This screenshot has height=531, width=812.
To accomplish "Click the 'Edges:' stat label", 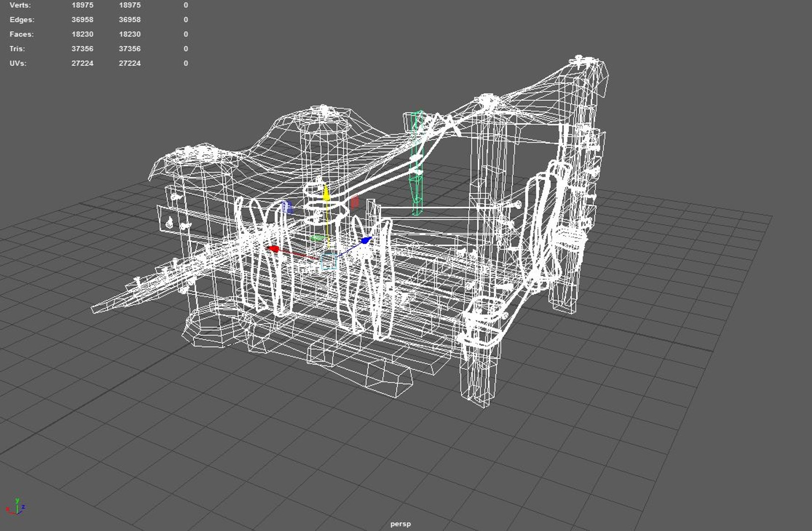I will tap(22, 20).
